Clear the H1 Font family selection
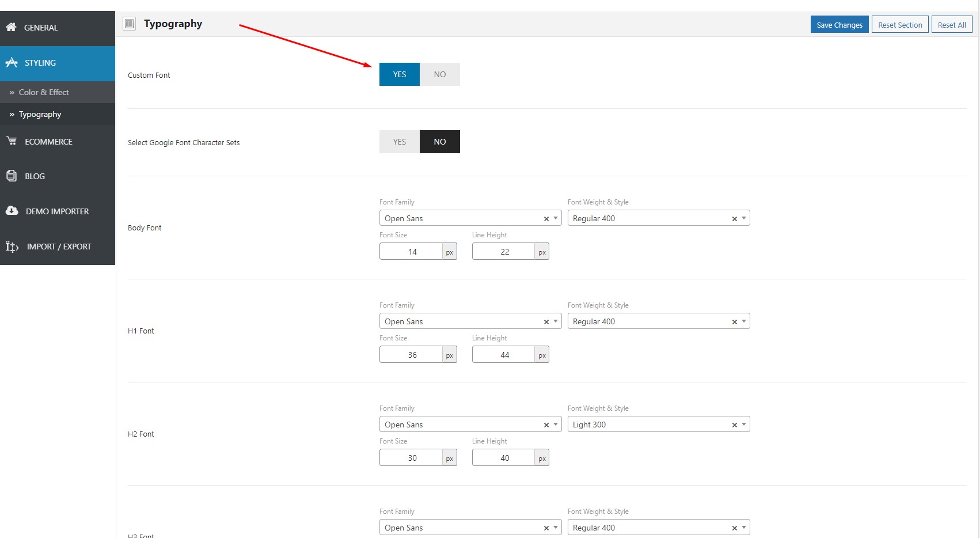The image size is (980, 538). (546, 322)
